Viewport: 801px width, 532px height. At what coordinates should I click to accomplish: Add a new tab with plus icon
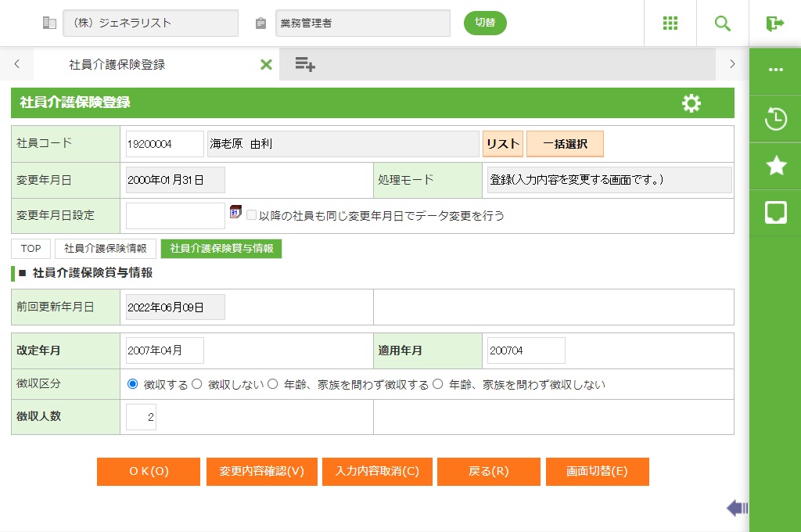305,65
